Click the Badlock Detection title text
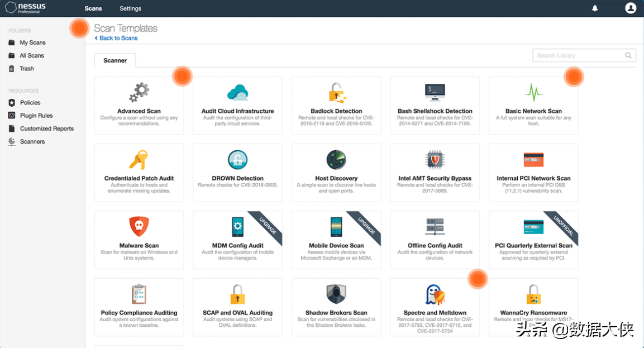The height and width of the screenshot is (348, 644). [336, 111]
